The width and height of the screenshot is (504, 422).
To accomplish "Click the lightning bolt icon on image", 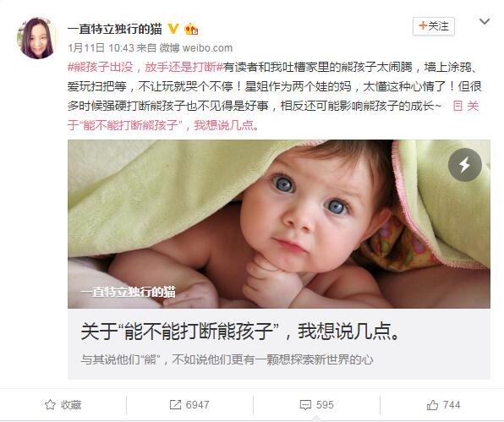I will click(465, 165).
